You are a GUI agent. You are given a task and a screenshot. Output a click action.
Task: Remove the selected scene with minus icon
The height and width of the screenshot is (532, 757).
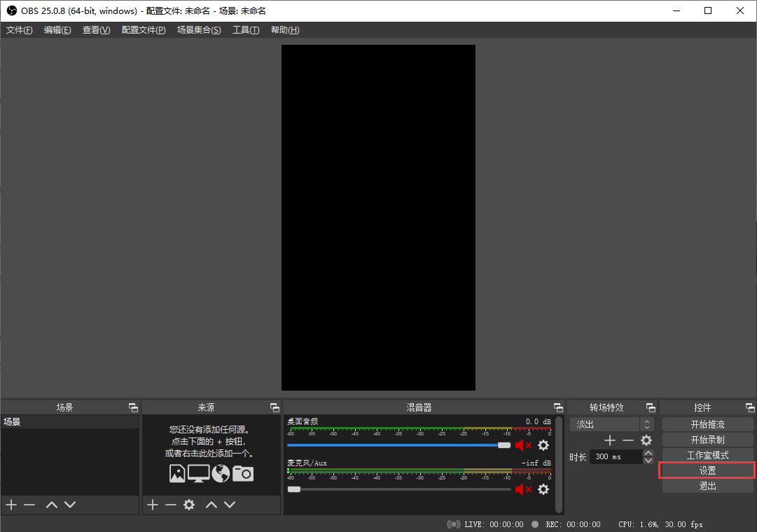pos(29,505)
